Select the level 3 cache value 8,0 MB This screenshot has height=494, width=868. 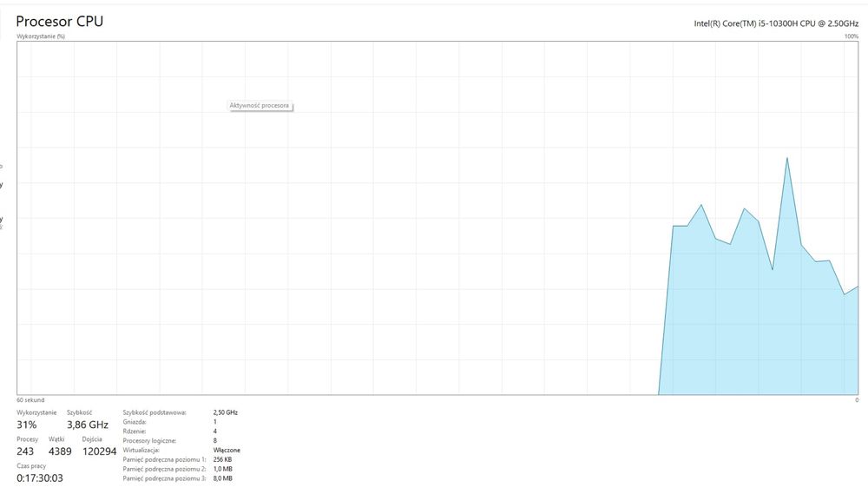tap(222, 478)
